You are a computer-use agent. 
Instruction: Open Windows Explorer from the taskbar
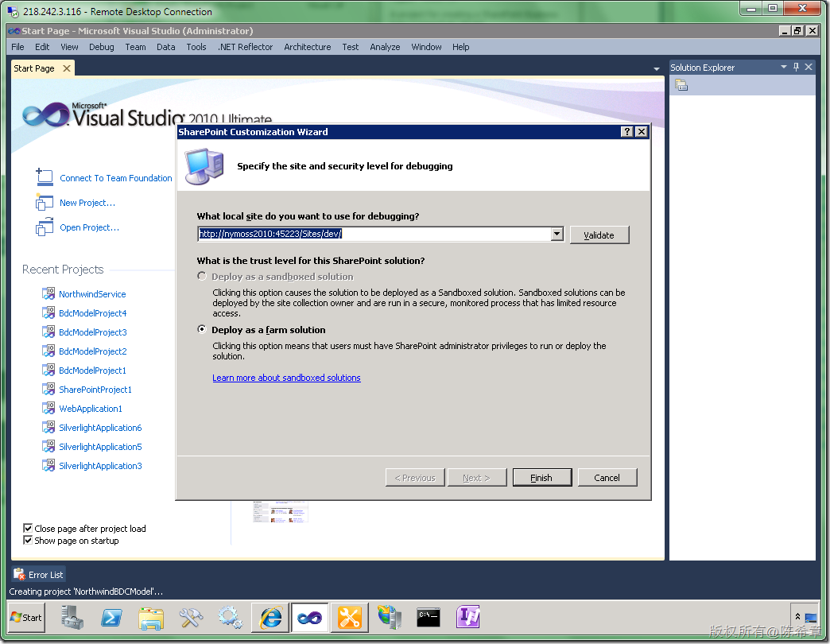pyautogui.click(x=151, y=618)
